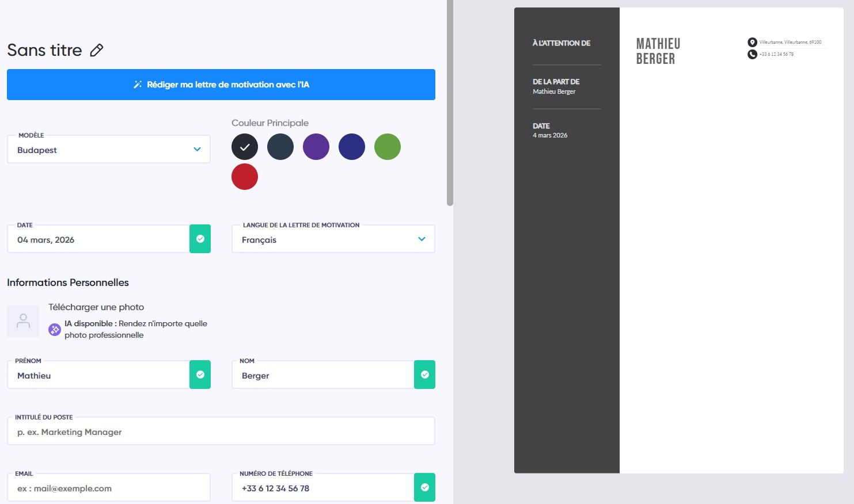Viewport: 854px width, 504px height.
Task: Click the Intitulé du poste input field
Action: pyautogui.click(x=221, y=431)
